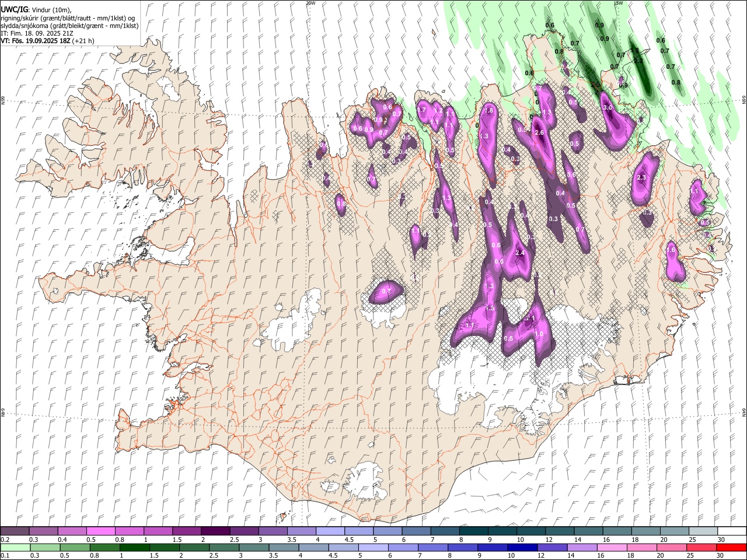Click the pale lavender 4 swatch in upper legend
Screen dimensions: 747x560
tap(329, 531)
